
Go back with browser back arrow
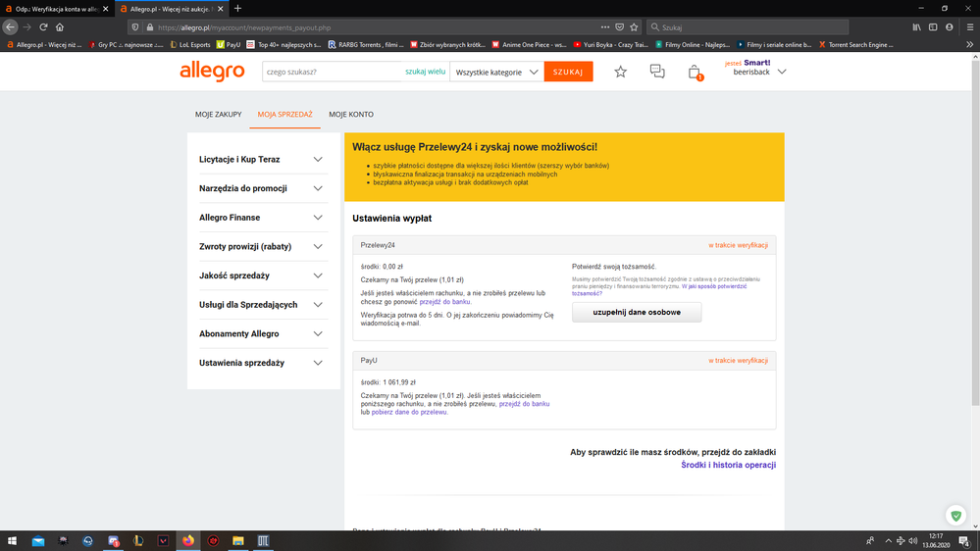point(10,26)
